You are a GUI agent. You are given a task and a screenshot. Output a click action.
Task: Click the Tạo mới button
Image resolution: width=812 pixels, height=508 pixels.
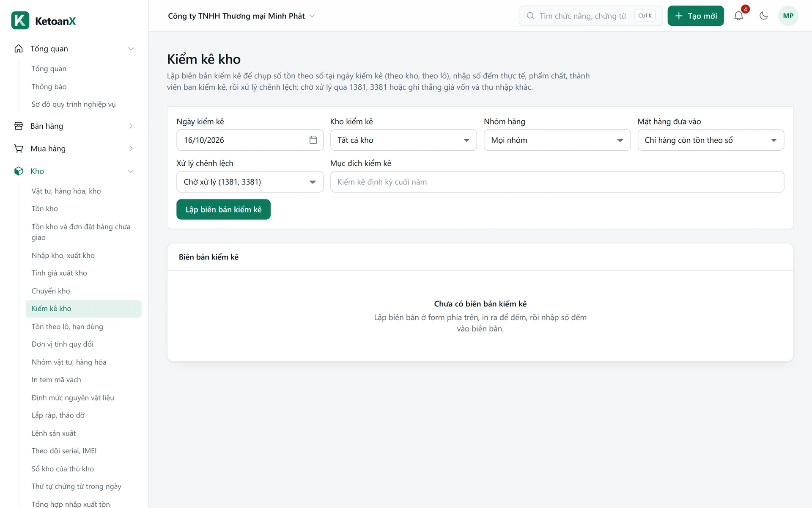[x=696, y=16]
